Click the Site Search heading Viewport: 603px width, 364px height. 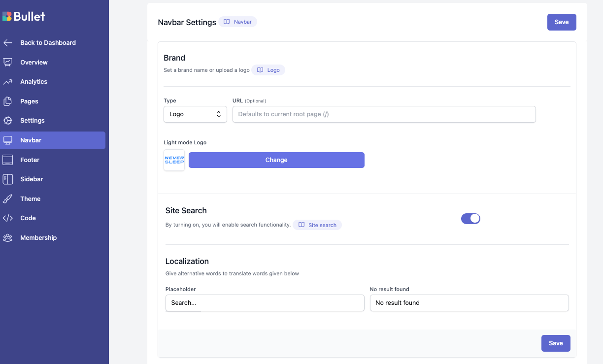[186, 210]
